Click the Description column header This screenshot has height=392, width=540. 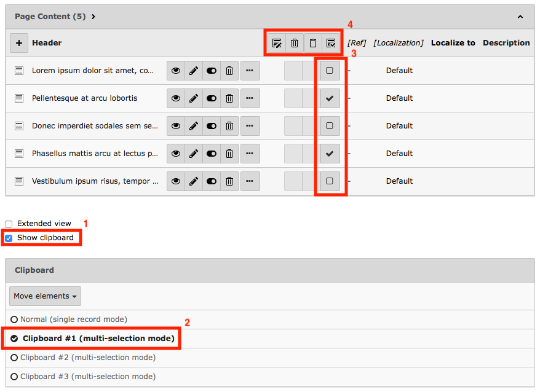point(506,43)
